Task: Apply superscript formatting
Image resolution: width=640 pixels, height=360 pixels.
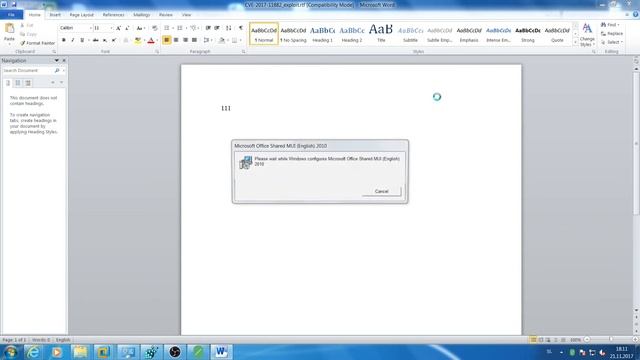Action: click(x=114, y=40)
